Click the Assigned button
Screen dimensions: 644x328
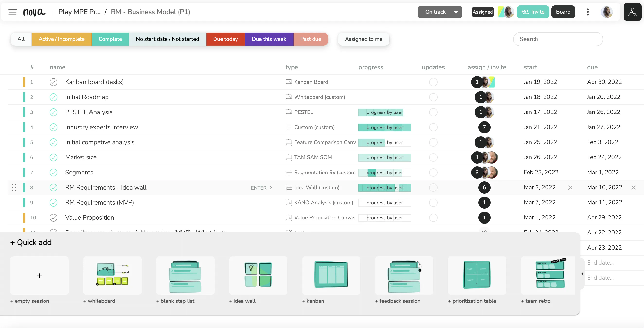[x=483, y=12]
